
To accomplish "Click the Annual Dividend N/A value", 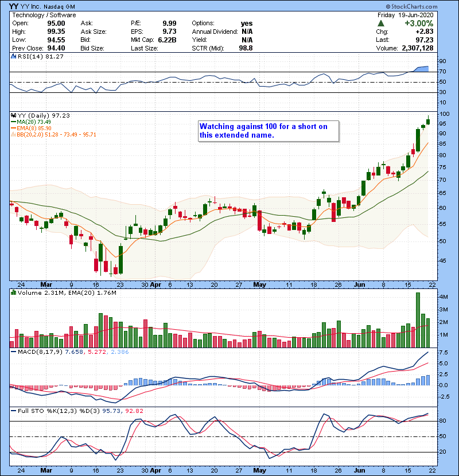I will tap(247, 32).
